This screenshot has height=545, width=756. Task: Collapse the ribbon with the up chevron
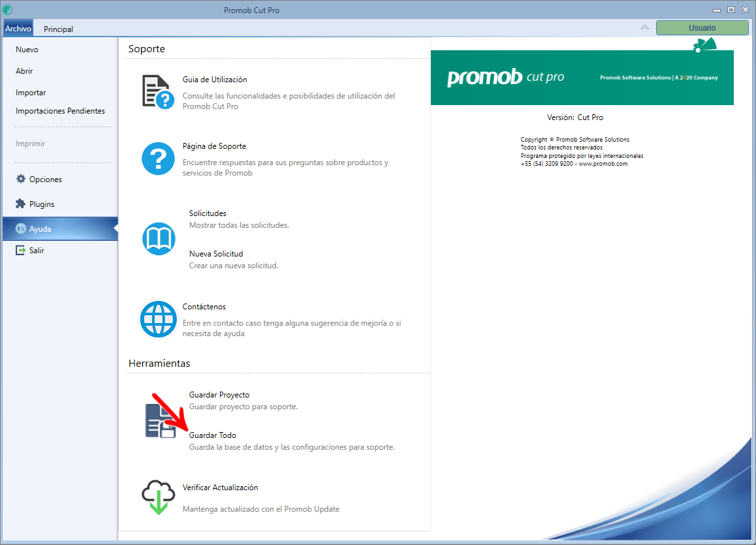pyautogui.click(x=644, y=27)
